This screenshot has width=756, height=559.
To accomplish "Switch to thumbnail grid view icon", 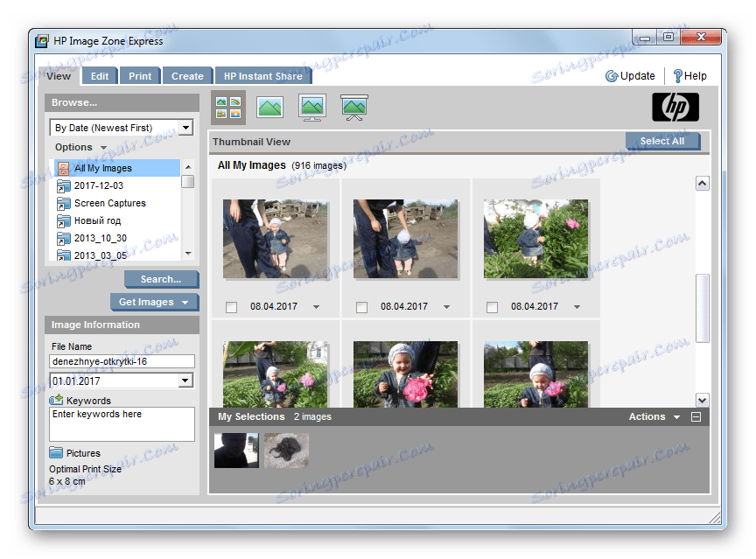I will [x=228, y=108].
